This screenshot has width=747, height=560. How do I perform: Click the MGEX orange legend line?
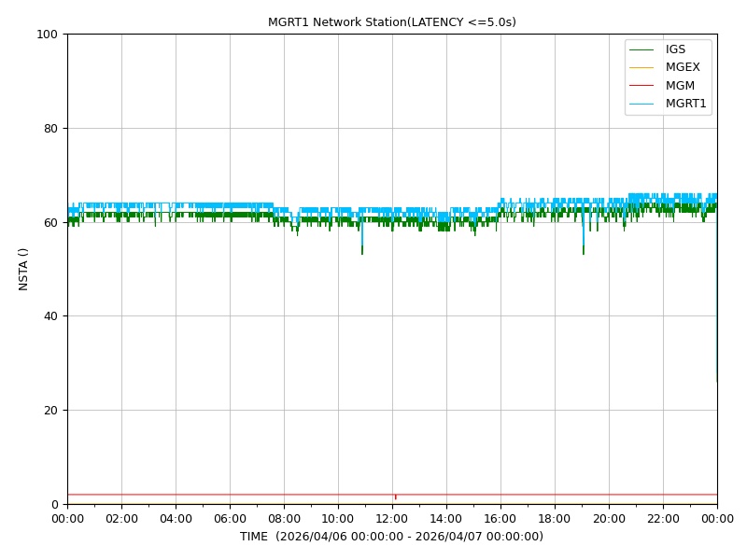641,67
